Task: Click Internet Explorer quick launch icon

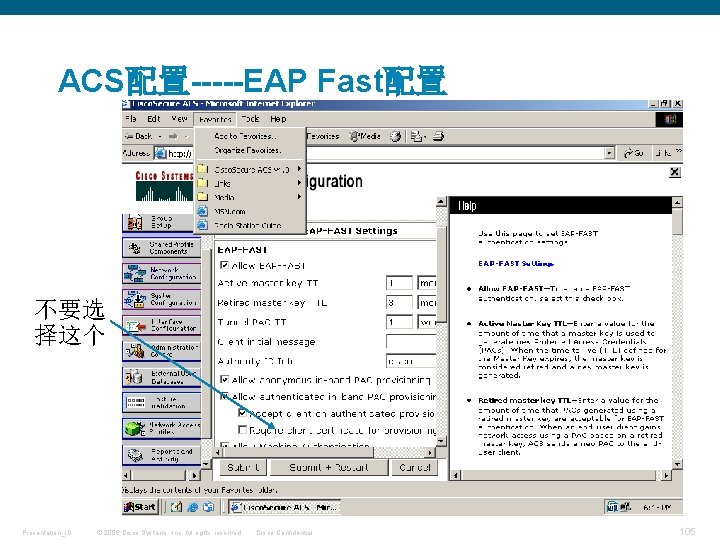Action: coord(193,507)
